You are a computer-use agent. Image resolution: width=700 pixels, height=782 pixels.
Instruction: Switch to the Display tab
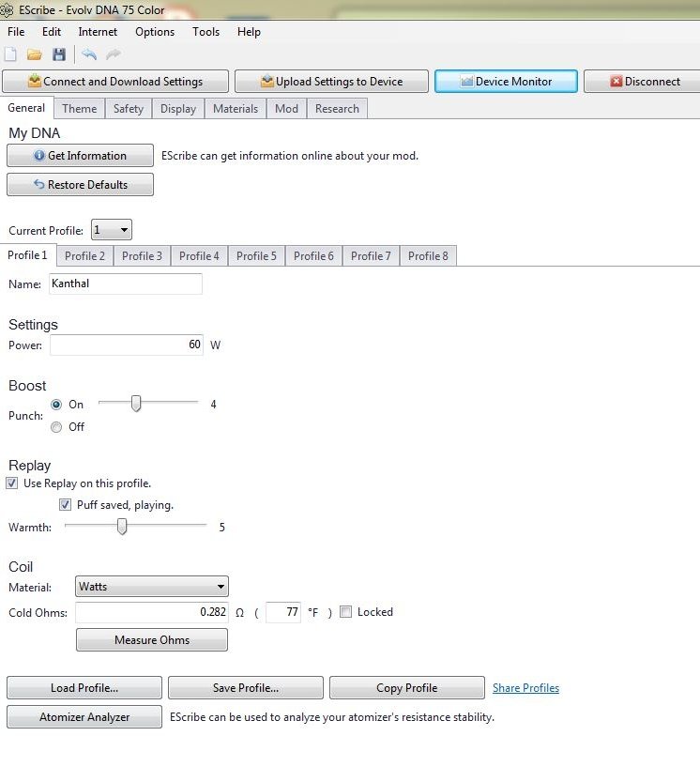pos(178,109)
